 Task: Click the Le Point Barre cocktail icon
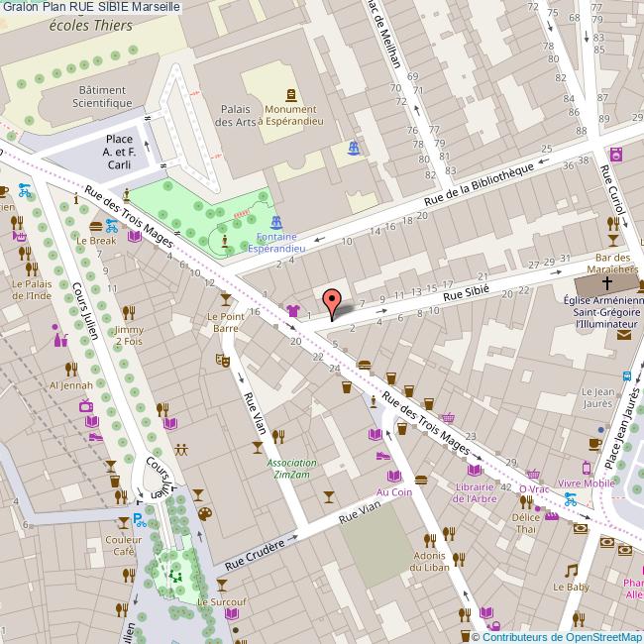point(225,299)
